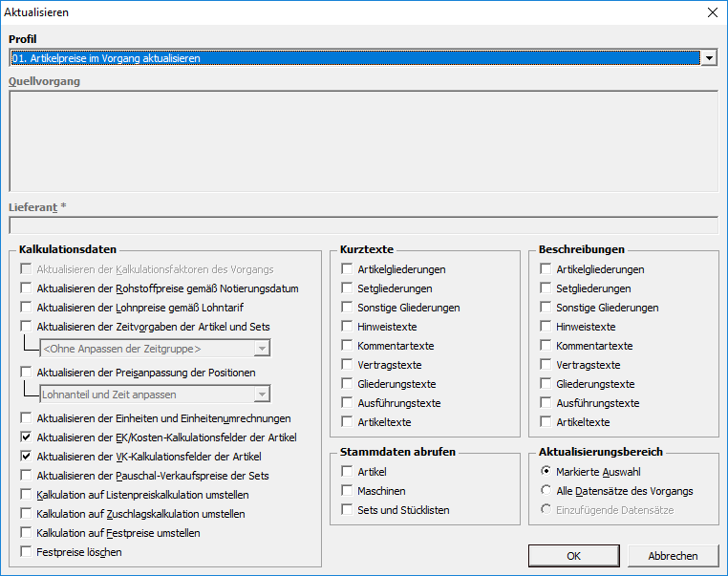Screen dimensions: 728x576
Task: Check Maschinen in Stammdaten abrufen
Action: click(348, 491)
